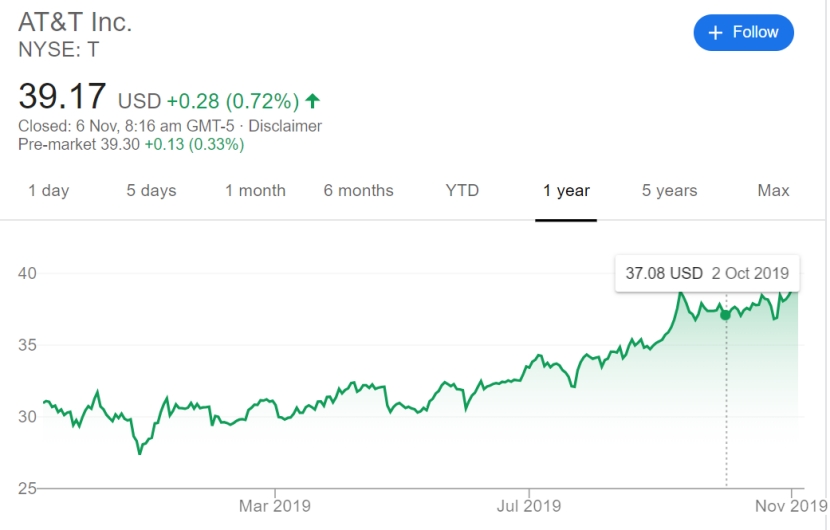Select the 5 days range tab
This screenshot has width=830, height=530.
tap(151, 190)
